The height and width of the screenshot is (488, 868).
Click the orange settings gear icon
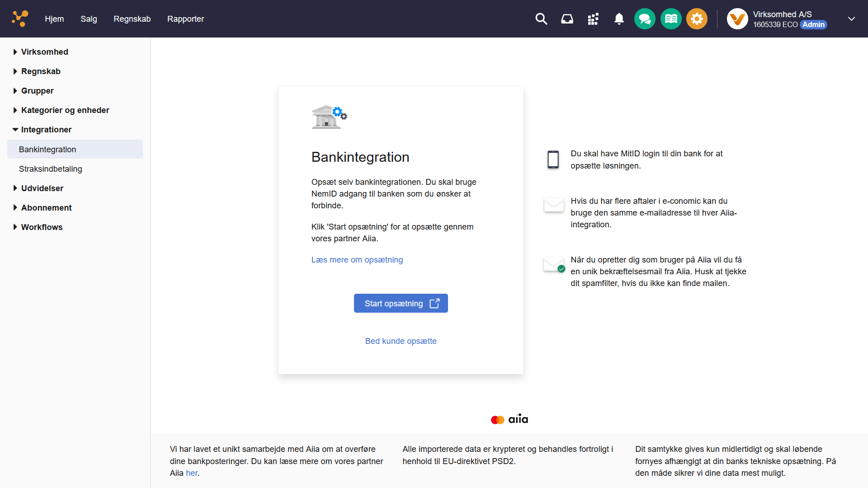[x=697, y=19]
